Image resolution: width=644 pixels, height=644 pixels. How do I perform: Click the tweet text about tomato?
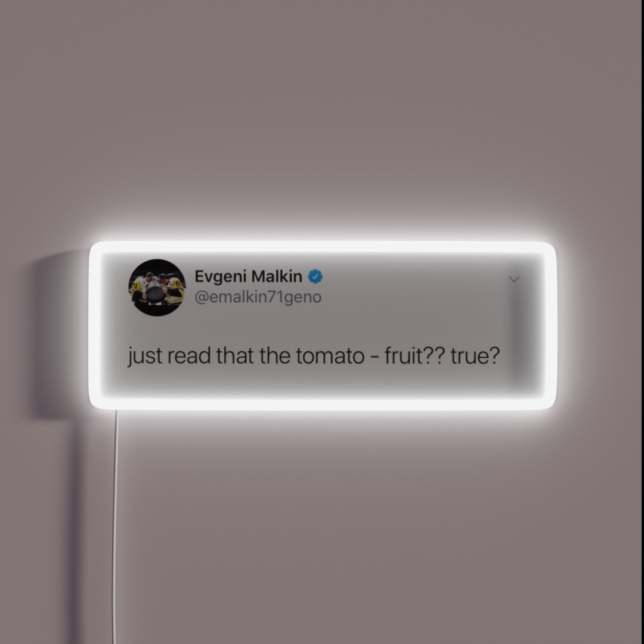point(314,356)
